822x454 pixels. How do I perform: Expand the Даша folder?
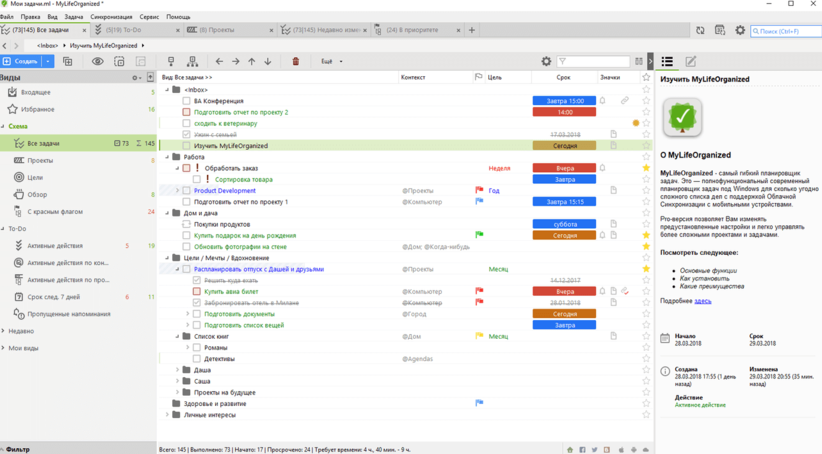point(178,370)
